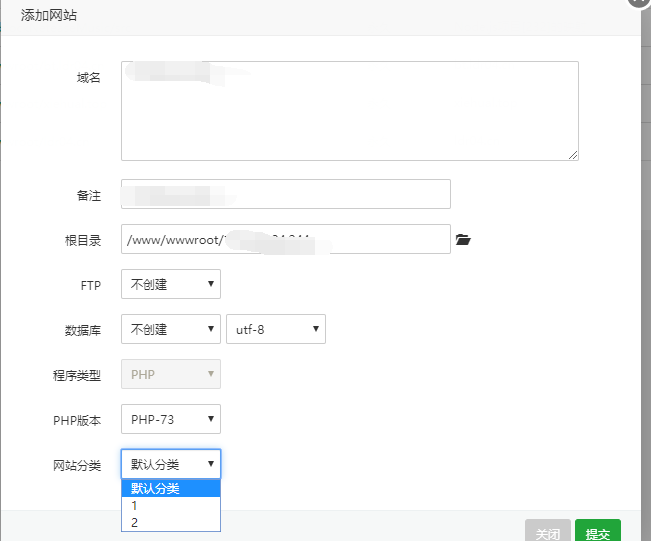The image size is (651, 541).
Task: Click the green 提交 button
Action: click(x=598, y=533)
